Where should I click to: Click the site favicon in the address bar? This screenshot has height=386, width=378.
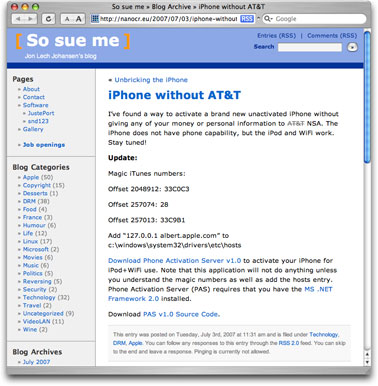tap(95, 19)
